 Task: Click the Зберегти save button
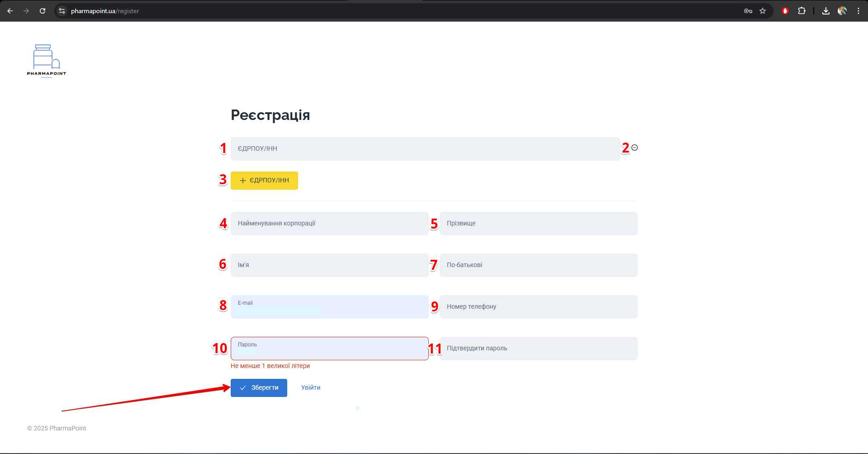point(259,388)
